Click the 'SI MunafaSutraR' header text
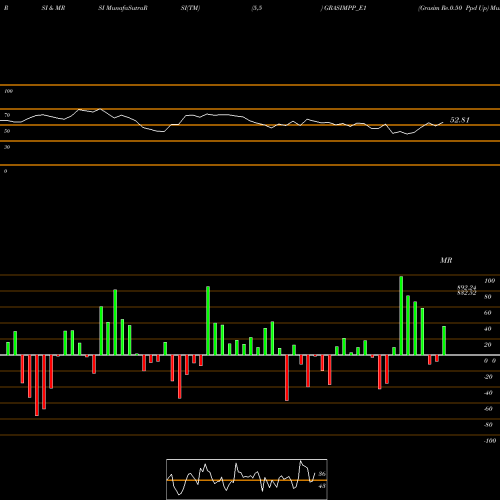Screen dimensions: 500x500 click(123, 8)
